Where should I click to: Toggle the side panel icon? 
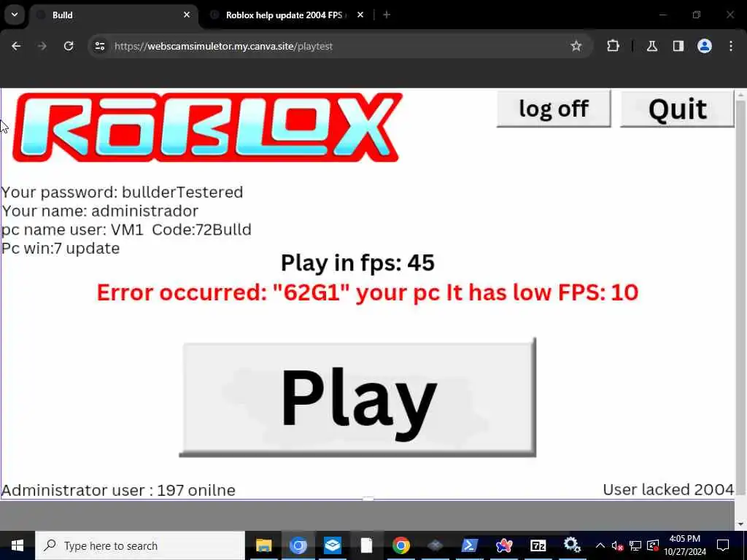pos(678,46)
